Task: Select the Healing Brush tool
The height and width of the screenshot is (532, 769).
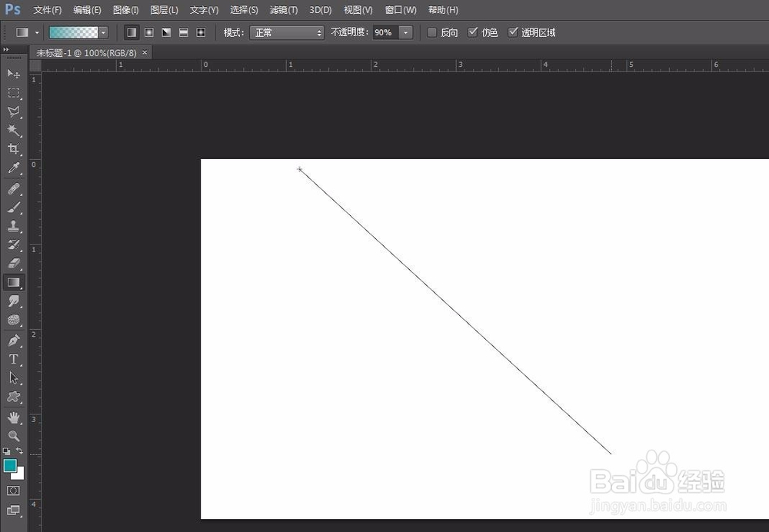Action: [14, 189]
